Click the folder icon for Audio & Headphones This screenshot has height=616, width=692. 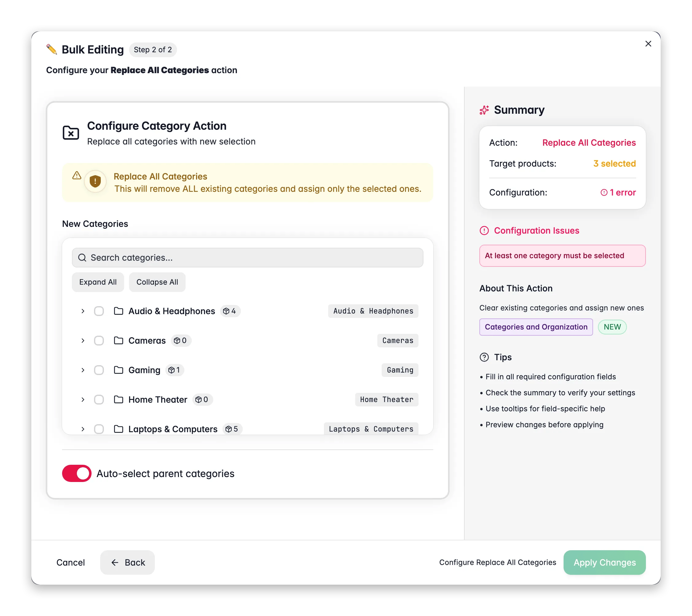[119, 311]
